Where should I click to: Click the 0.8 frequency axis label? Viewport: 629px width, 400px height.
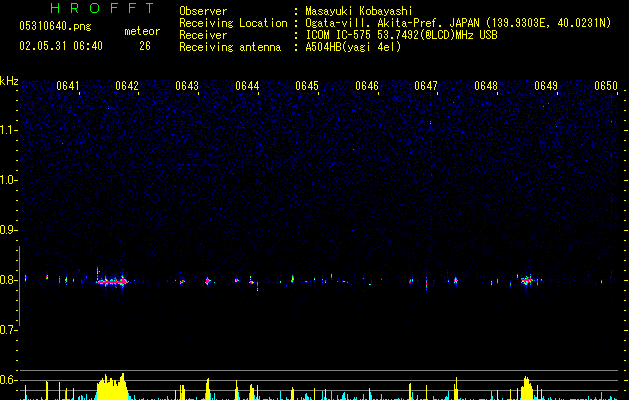[x=8, y=280]
